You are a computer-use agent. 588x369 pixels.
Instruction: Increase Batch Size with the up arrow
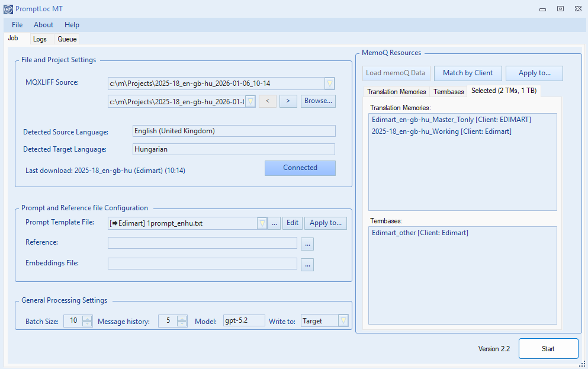pos(88,317)
